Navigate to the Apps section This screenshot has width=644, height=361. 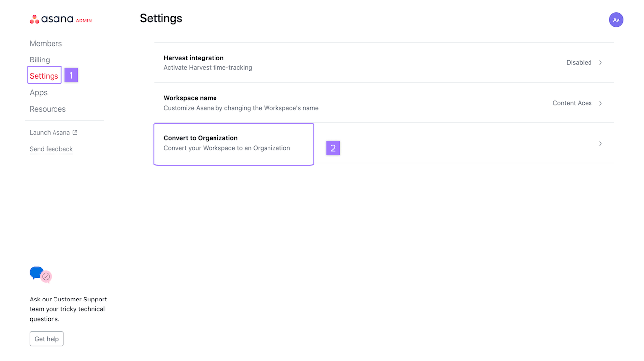coord(39,93)
